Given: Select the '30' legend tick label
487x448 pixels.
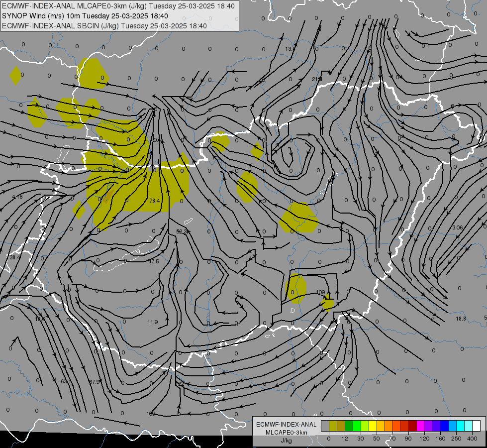Looking at the screenshot, I should point(361,439).
